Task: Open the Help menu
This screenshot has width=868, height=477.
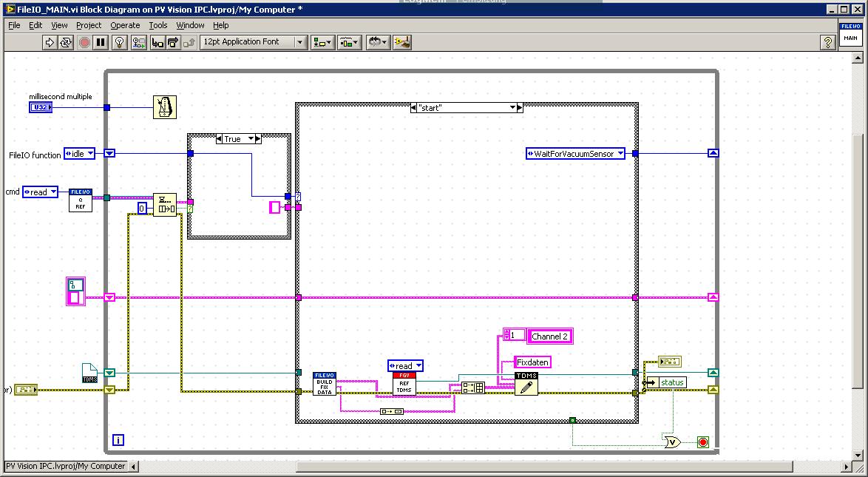Action: [x=221, y=25]
